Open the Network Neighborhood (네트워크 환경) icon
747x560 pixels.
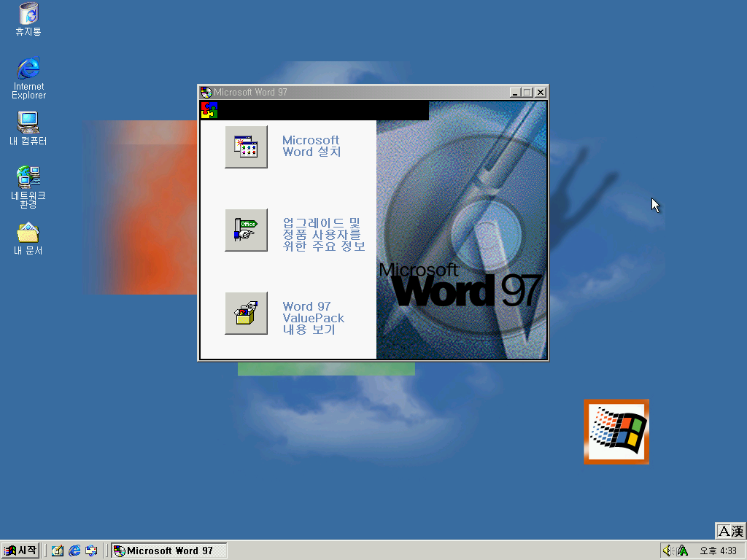[28, 187]
